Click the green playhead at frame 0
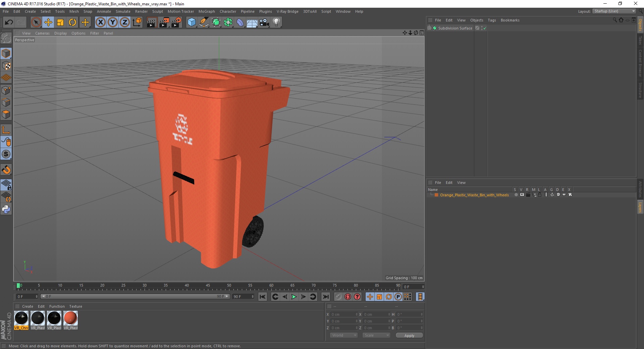This screenshot has height=349, width=644. point(18,286)
